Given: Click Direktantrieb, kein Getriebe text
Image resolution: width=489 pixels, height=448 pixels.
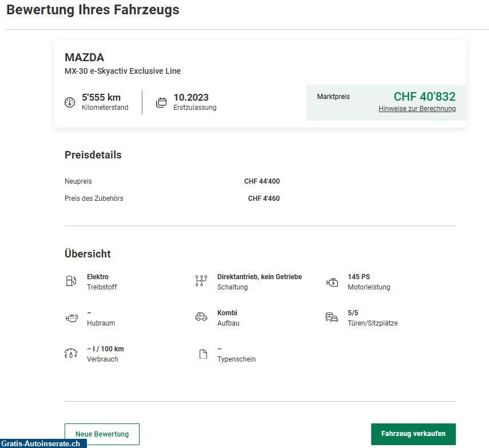Looking at the screenshot, I should 260,277.
